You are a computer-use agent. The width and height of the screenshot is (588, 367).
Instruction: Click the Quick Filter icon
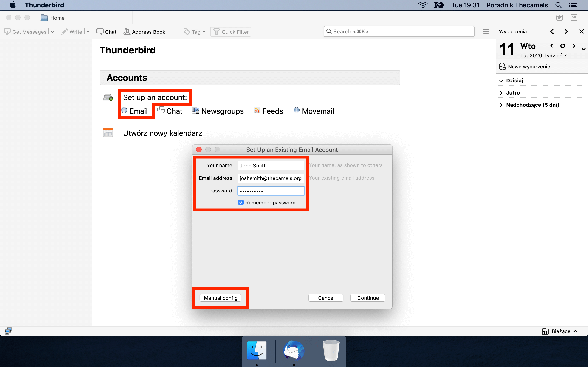[x=216, y=31]
